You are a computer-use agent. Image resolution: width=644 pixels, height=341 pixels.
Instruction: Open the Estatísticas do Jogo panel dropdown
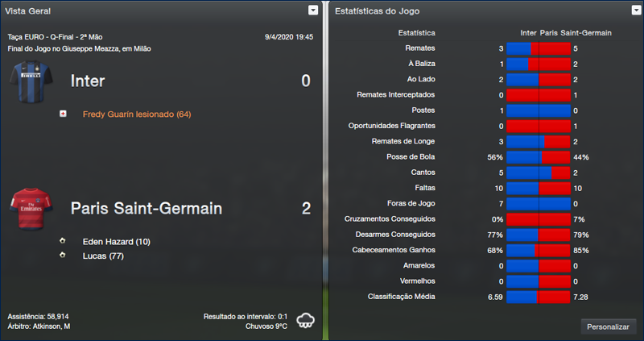(634, 10)
